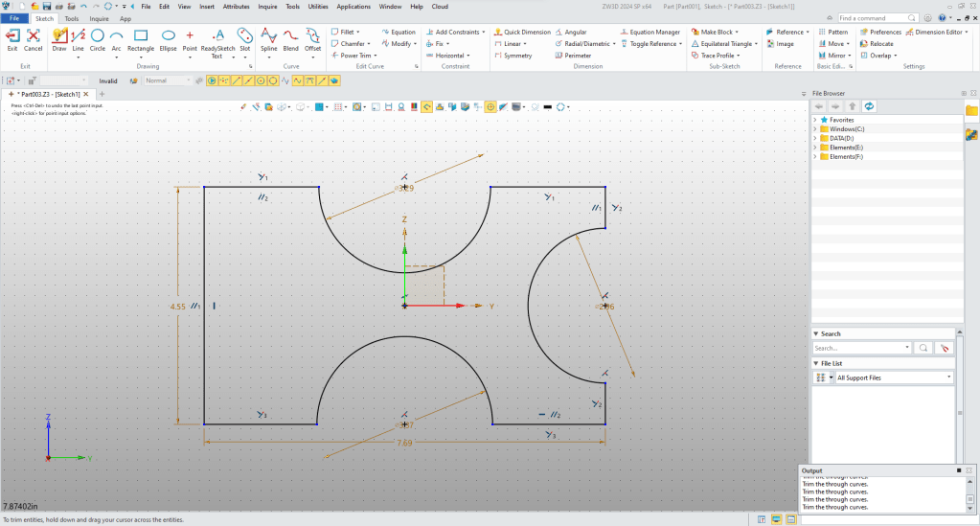
Task: Click the Rectangle tool icon
Action: (141, 36)
